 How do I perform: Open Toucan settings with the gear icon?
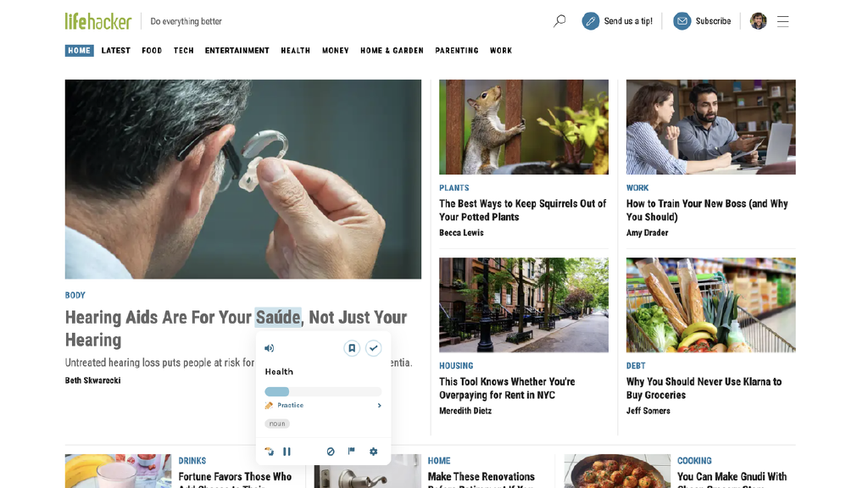coord(373,452)
